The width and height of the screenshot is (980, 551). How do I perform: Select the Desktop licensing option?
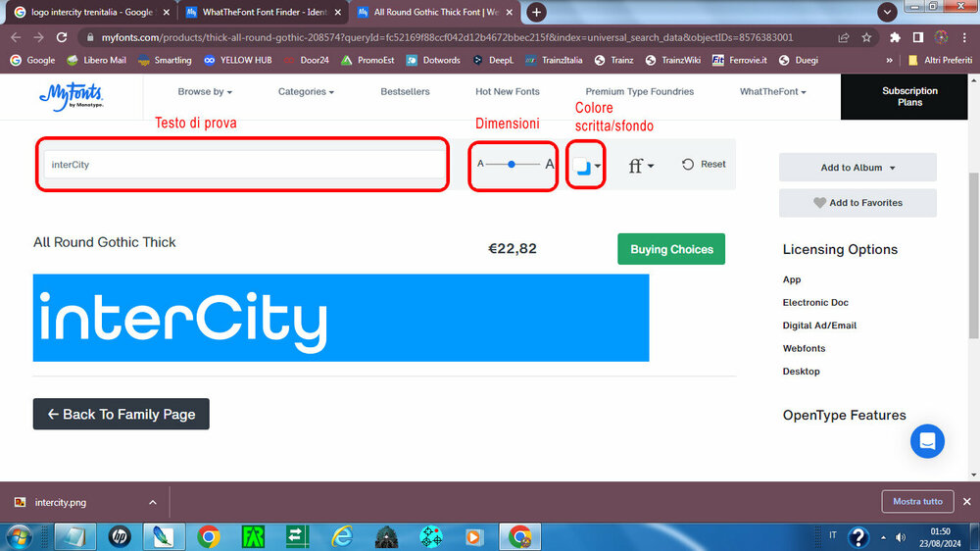801,372
